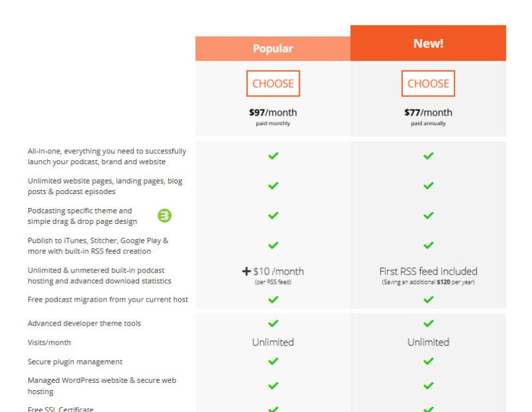Select the Popular plan header tab
This screenshot has width=532, height=412.
tap(273, 49)
